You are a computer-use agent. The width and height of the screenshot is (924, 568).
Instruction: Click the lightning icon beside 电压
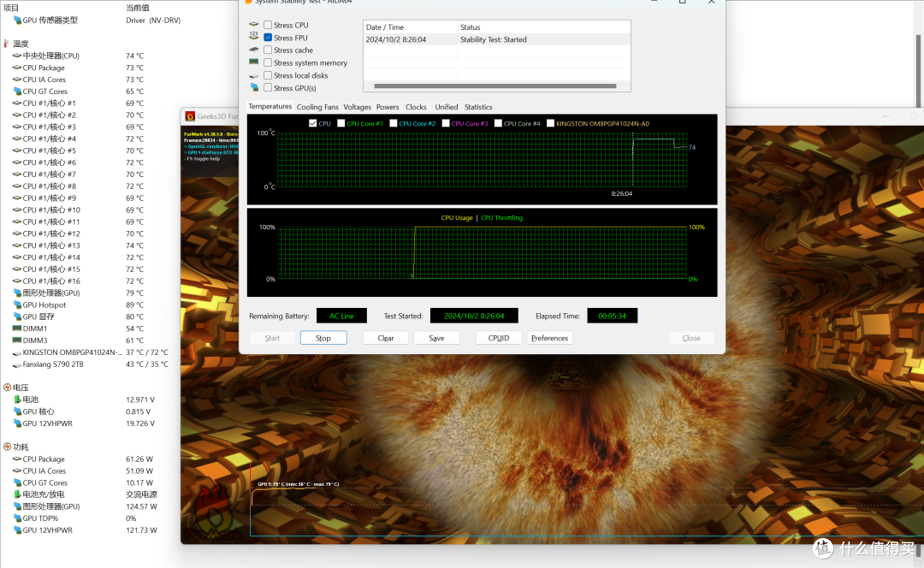click(7, 388)
